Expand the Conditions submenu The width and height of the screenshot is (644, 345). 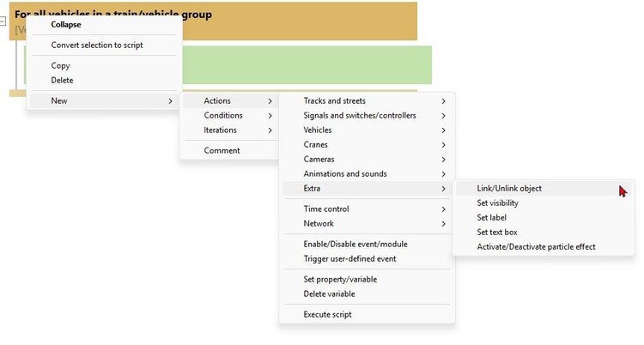tap(230, 116)
